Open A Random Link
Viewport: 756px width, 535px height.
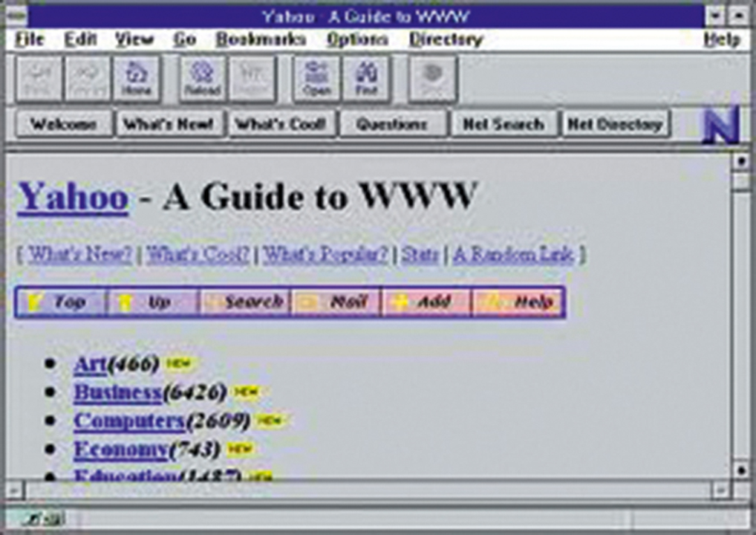(513, 254)
